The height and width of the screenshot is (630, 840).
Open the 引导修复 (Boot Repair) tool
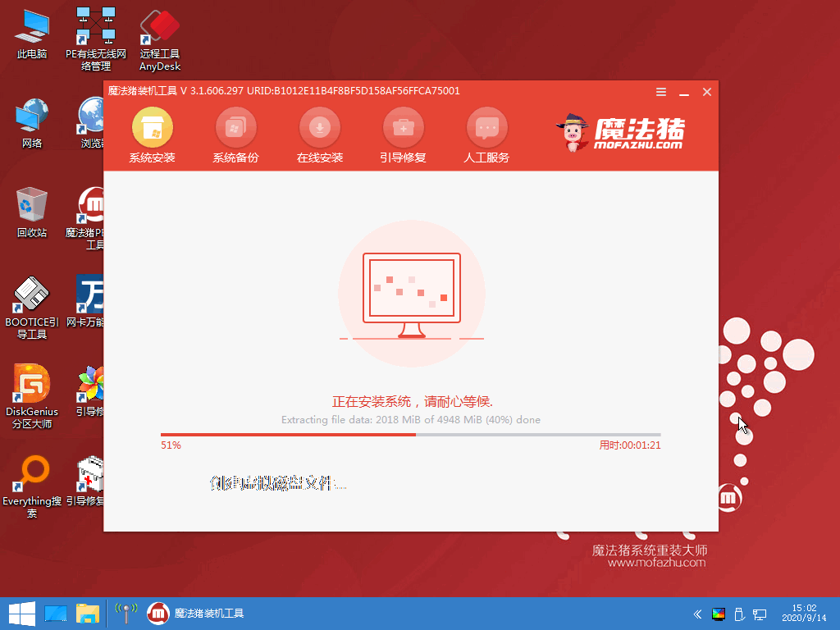click(x=403, y=130)
